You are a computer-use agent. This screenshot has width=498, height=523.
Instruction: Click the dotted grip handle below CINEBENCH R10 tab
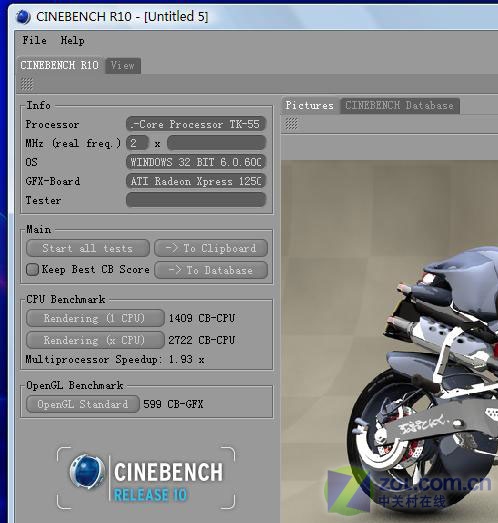[27, 84]
